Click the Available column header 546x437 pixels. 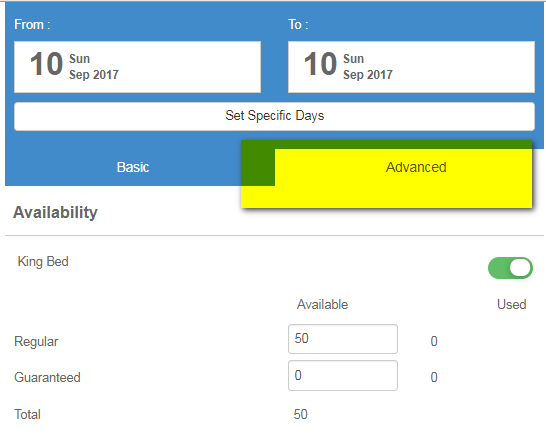coord(322,304)
